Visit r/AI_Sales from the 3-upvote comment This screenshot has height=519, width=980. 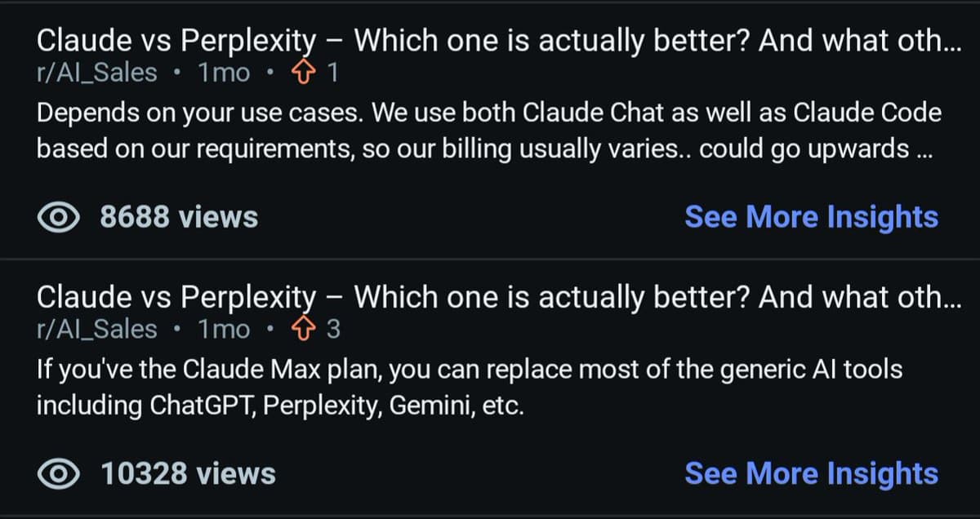click(97, 330)
